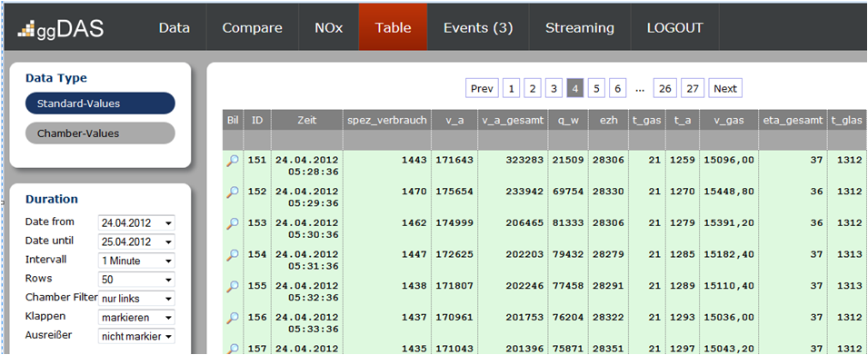Screen dimensions: 868x355
Task: Jump to page 26
Action: click(665, 88)
